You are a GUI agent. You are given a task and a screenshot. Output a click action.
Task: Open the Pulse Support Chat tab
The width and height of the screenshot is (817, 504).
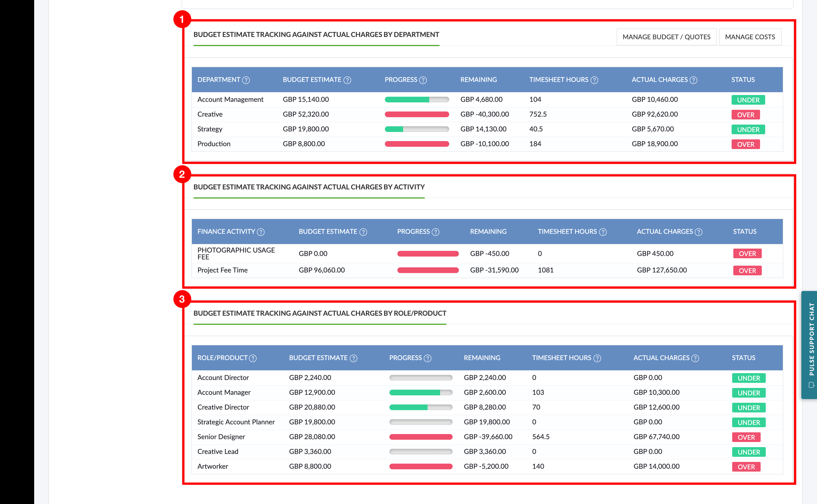click(x=810, y=345)
